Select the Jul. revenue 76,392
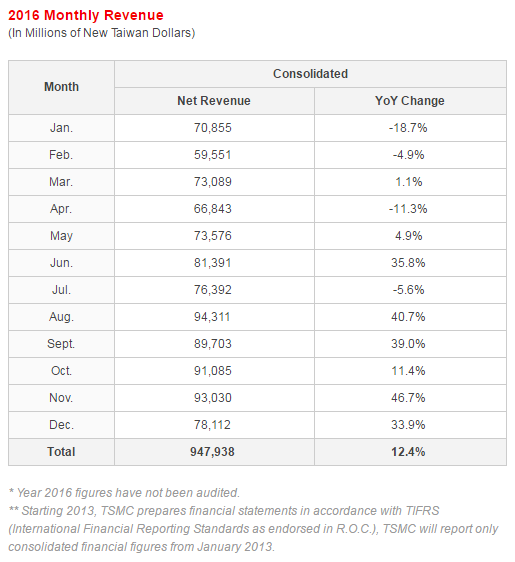This screenshot has height=562, width=515. click(213, 290)
